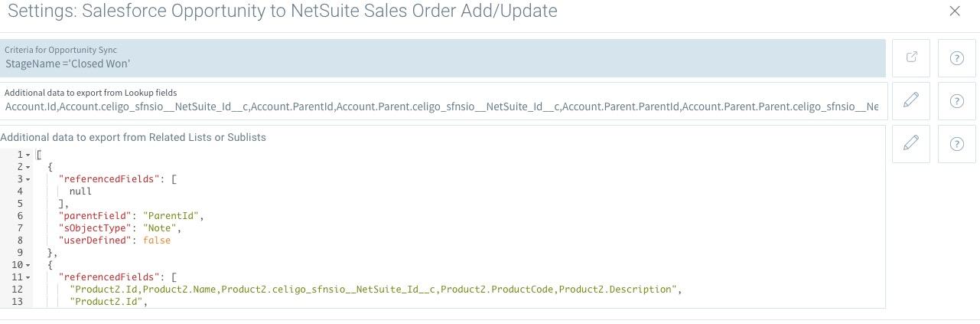Click the "parentField": "ParentId" line in editor
This screenshot has width=980, height=324.
(132, 216)
